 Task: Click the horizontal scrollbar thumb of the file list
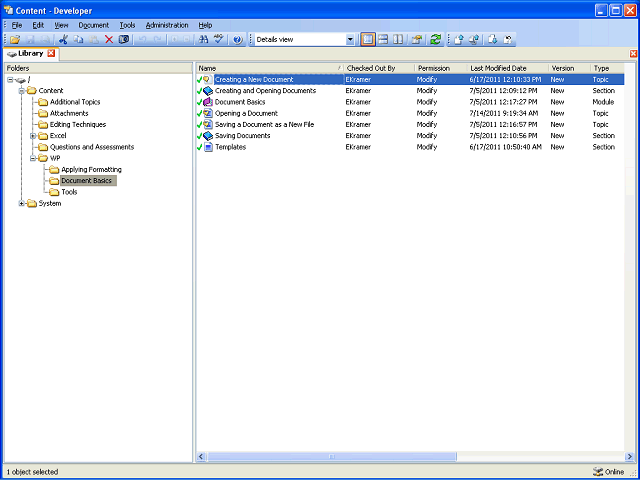[x=332, y=456]
